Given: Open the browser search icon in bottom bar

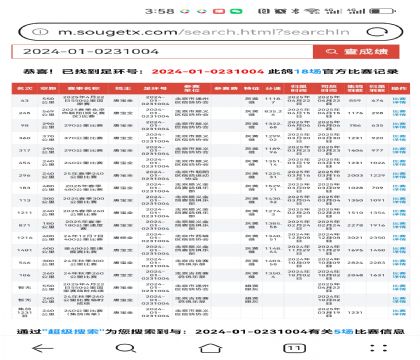Looking at the screenshot, I should [x=126, y=348].
